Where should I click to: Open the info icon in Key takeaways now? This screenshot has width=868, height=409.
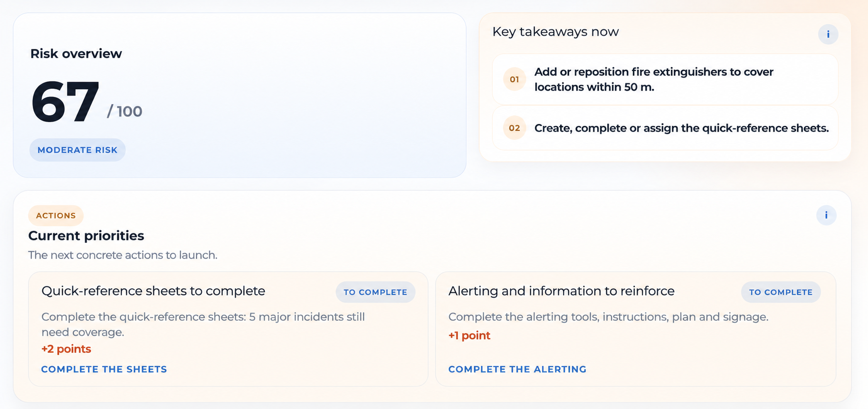point(828,34)
